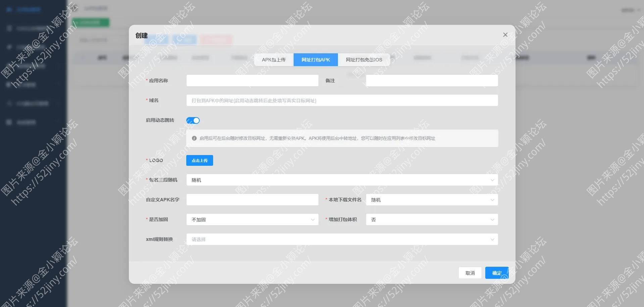Open the 增加打包体积 dropdown showing 否
The height and width of the screenshot is (307, 644).
(x=432, y=219)
